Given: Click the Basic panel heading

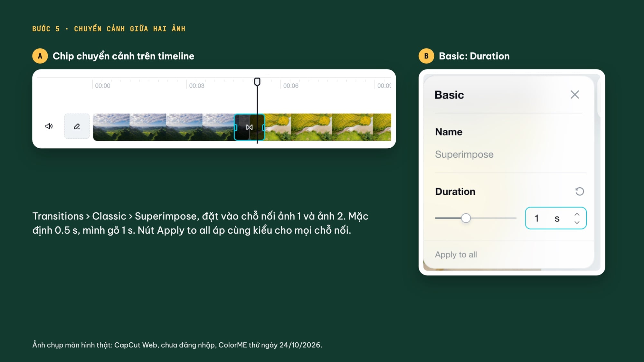Looking at the screenshot, I should pyautogui.click(x=449, y=95).
